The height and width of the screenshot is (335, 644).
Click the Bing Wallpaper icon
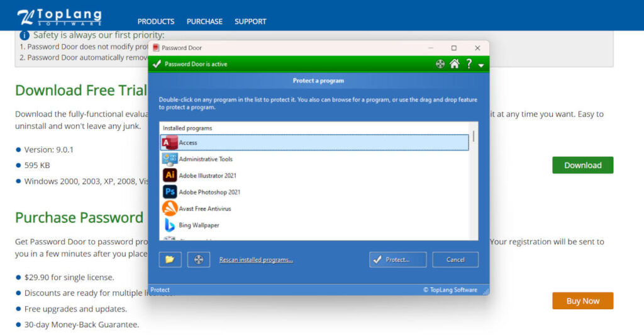click(169, 225)
